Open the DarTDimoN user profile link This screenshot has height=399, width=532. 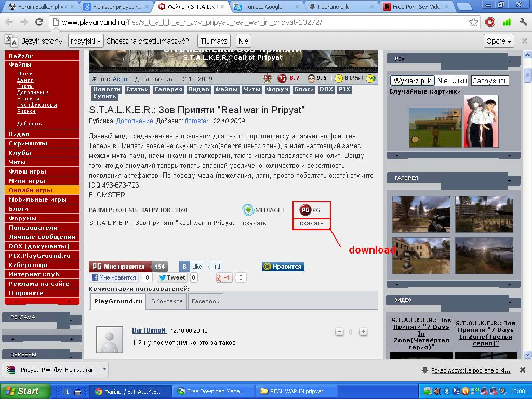149,330
